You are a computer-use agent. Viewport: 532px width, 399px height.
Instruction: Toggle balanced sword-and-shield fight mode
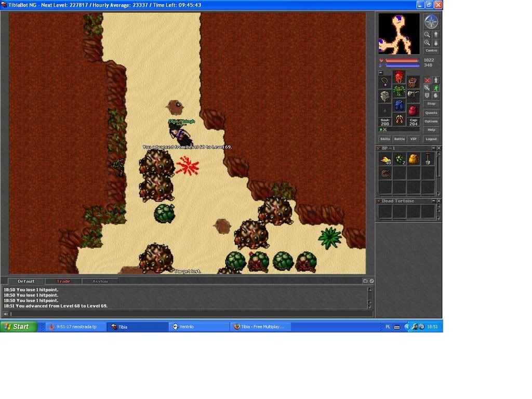click(427, 88)
